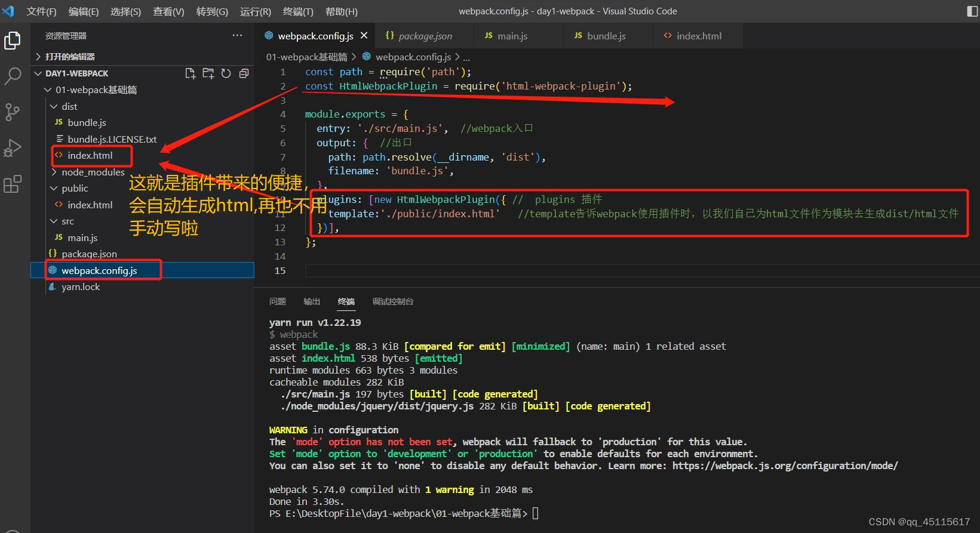Open 查看(V) menu

click(x=168, y=11)
